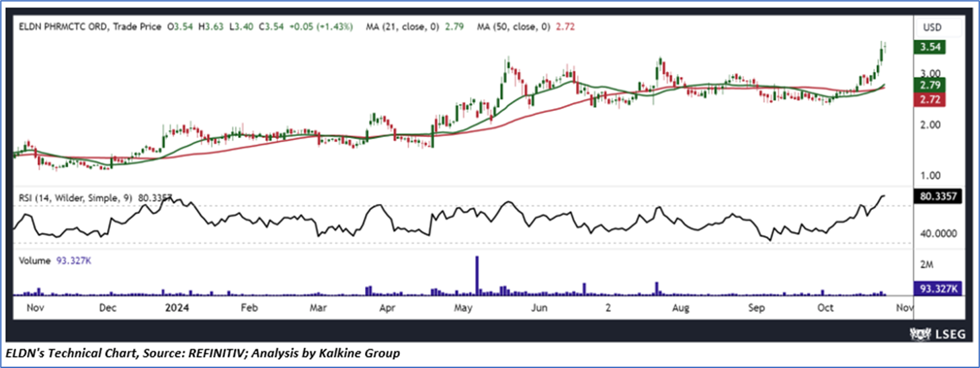Click the red 2.72 moving average tag
The image size is (980, 368).
(x=930, y=100)
